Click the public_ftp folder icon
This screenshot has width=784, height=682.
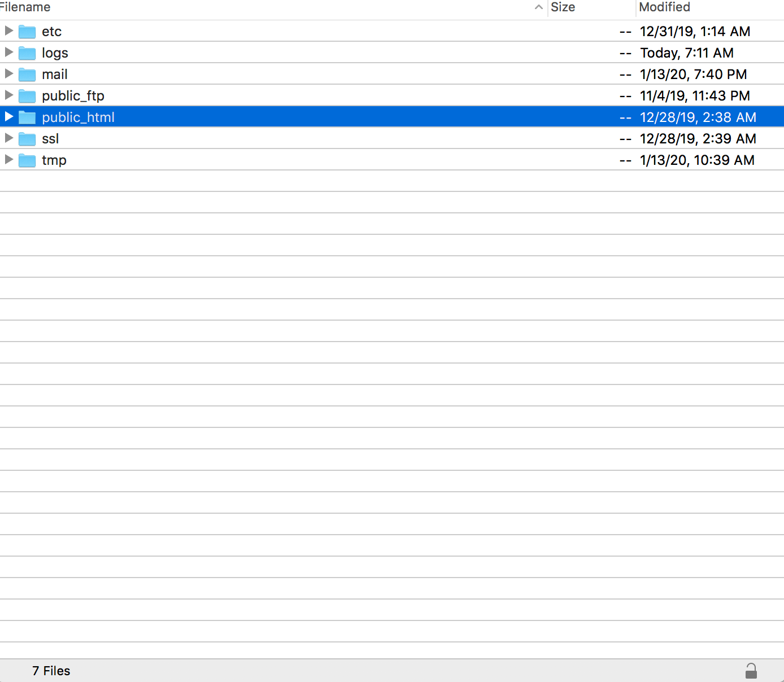coord(27,96)
